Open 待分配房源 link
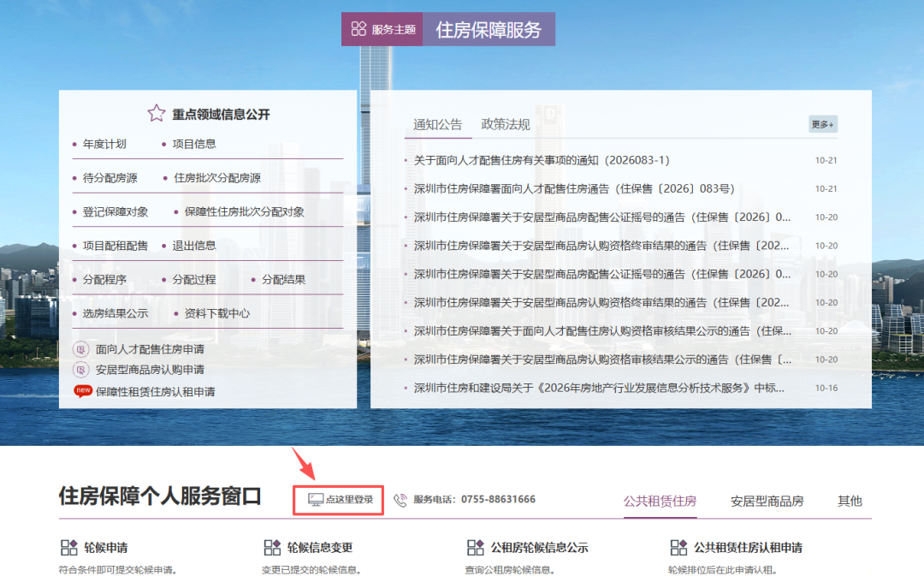 pos(110,178)
